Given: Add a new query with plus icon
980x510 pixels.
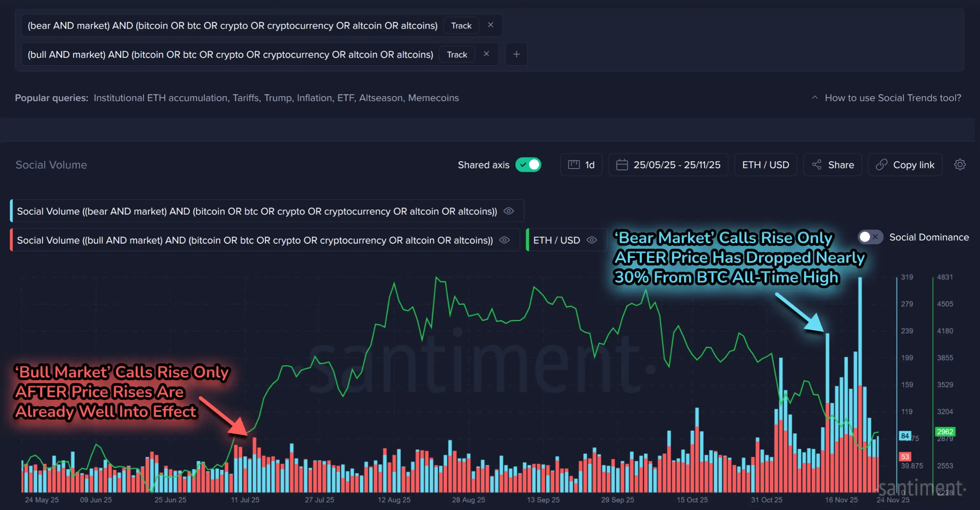Looking at the screenshot, I should coord(516,54).
